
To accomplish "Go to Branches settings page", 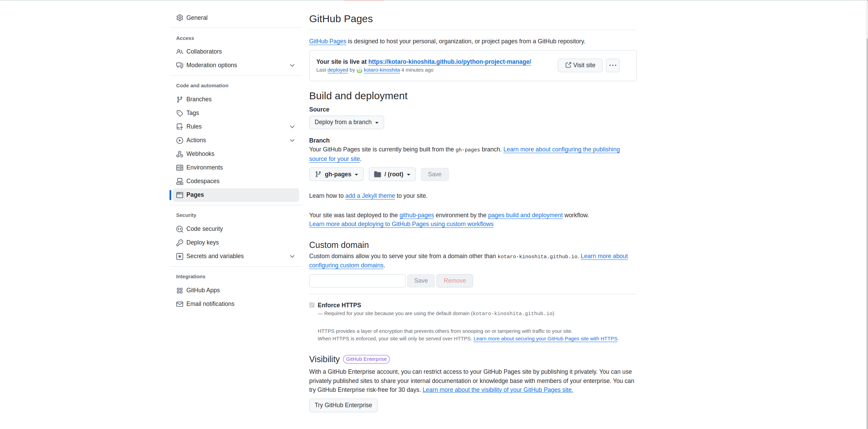I will [x=199, y=99].
